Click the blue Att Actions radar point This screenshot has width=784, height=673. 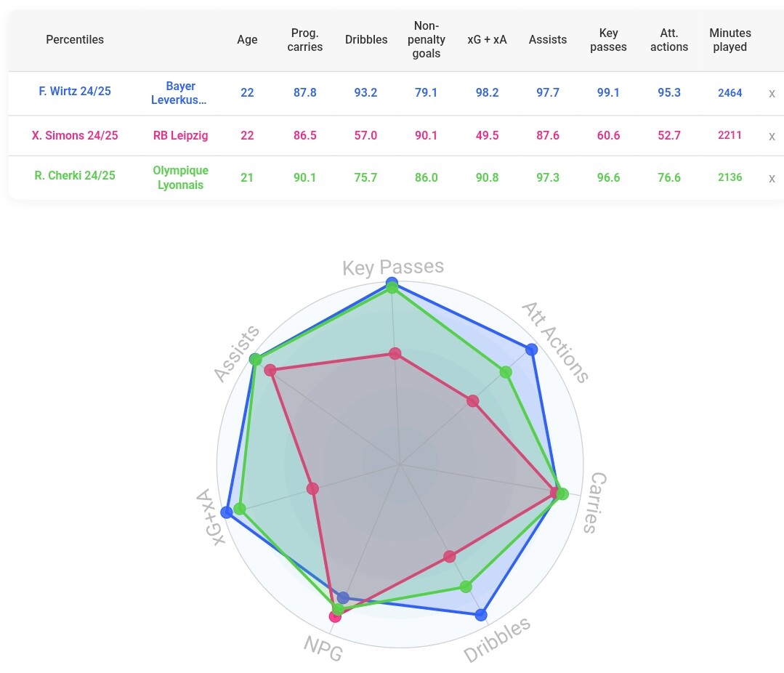click(531, 350)
